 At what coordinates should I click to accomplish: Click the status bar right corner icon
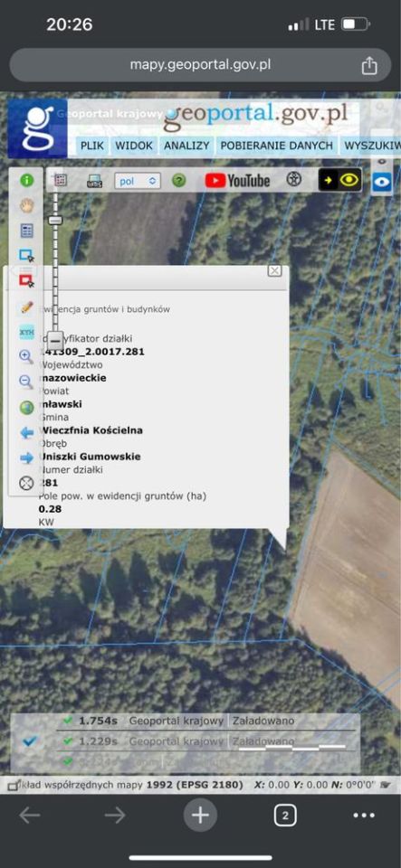point(387,785)
